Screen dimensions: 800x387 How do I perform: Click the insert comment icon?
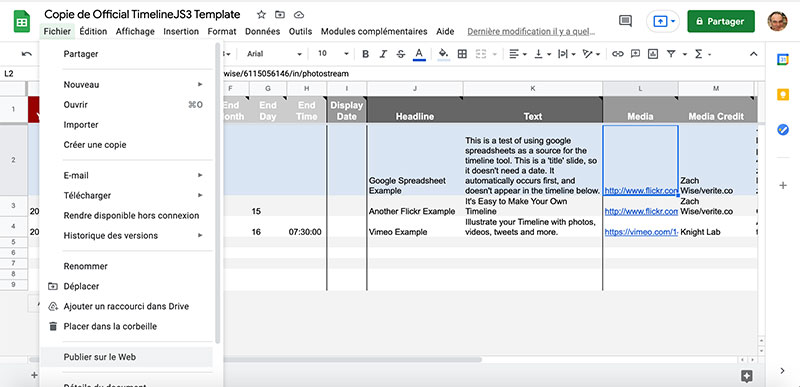point(635,54)
